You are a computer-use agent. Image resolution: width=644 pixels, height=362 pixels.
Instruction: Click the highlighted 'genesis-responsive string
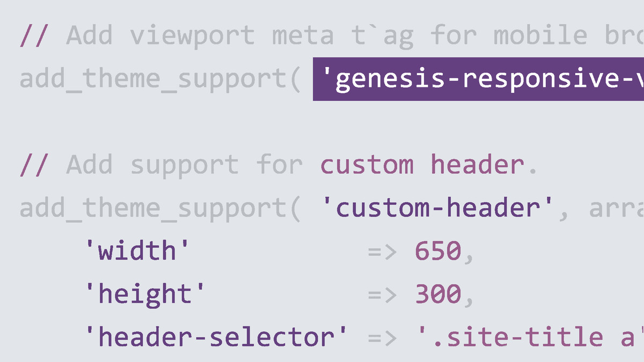pos(478,79)
